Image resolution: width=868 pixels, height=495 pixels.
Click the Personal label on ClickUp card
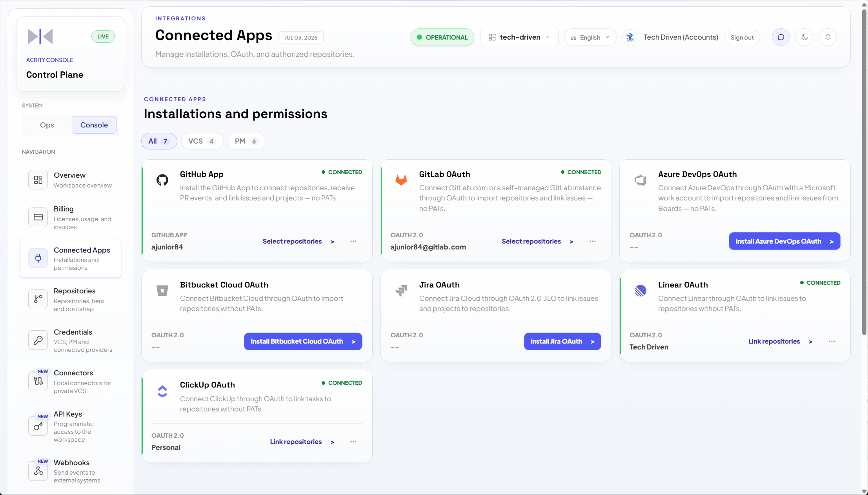coord(166,448)
